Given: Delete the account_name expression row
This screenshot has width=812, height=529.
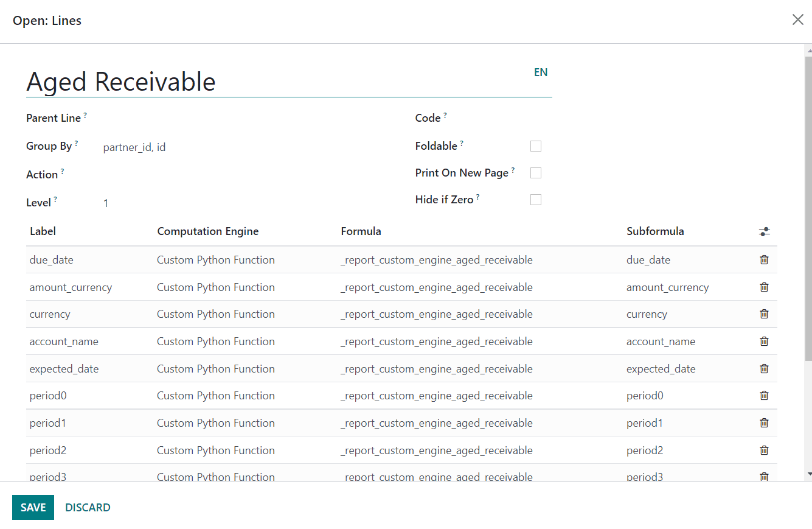Looking at the screenshot, I should tap(764, 342).
